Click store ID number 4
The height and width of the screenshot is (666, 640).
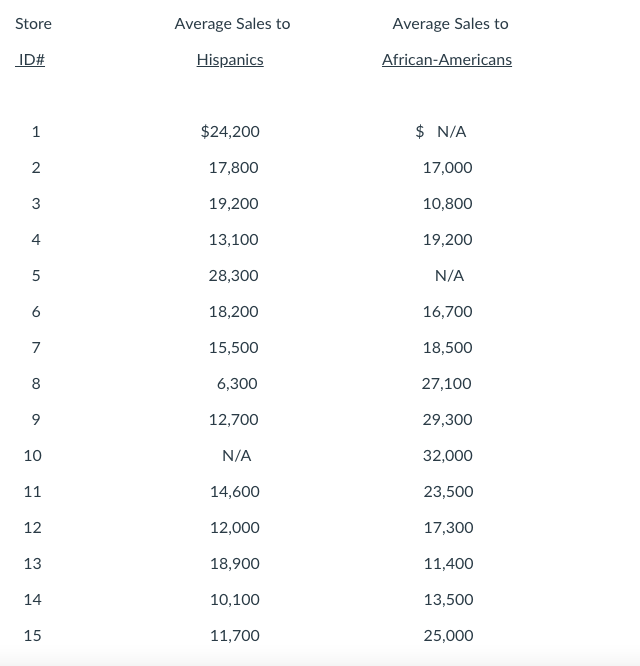tap(36, 239)
